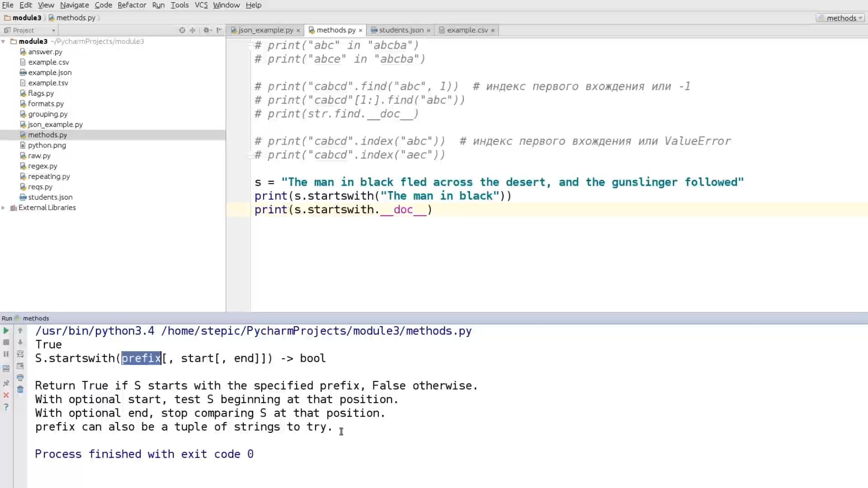The height and width of the screenshot is (488, 868).
Task: Toggle the up-arrow navigation in console gutter
Action: click(20, 330)
